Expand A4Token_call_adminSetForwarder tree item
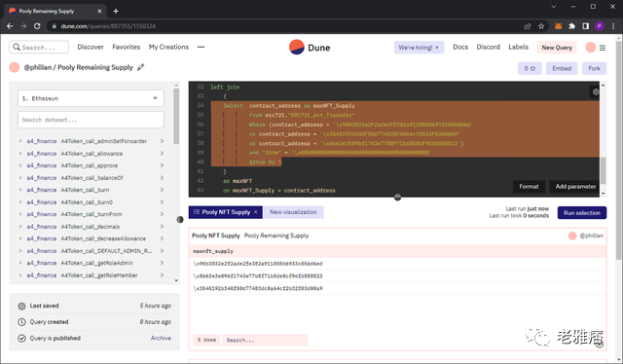The height and width of the screenshot is (364, 623). click(x=20, y=141)
